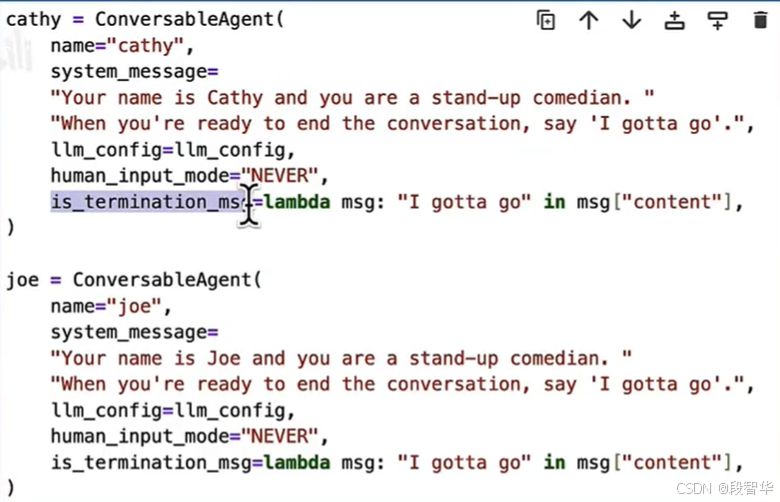Move the cell down with the arrow icon
The width and height of the screenshot is (780, 502).
tap(631, 20)
